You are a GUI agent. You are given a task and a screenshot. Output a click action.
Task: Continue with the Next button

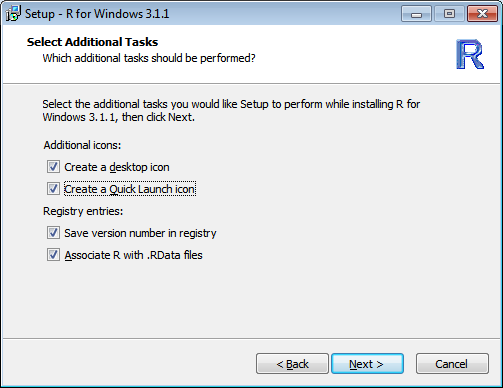367,364
